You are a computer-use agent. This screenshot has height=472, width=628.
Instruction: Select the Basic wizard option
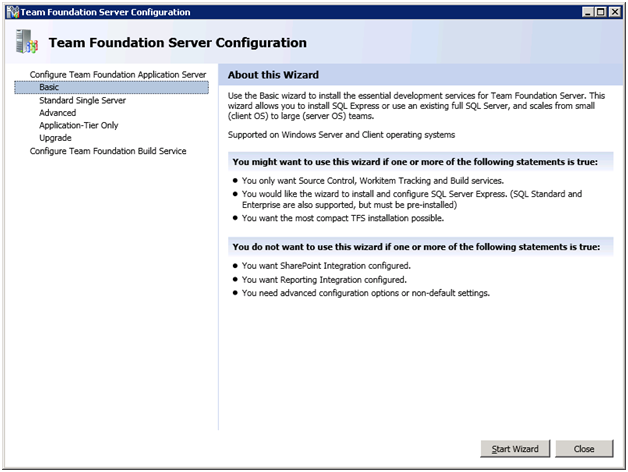point(49,87)
